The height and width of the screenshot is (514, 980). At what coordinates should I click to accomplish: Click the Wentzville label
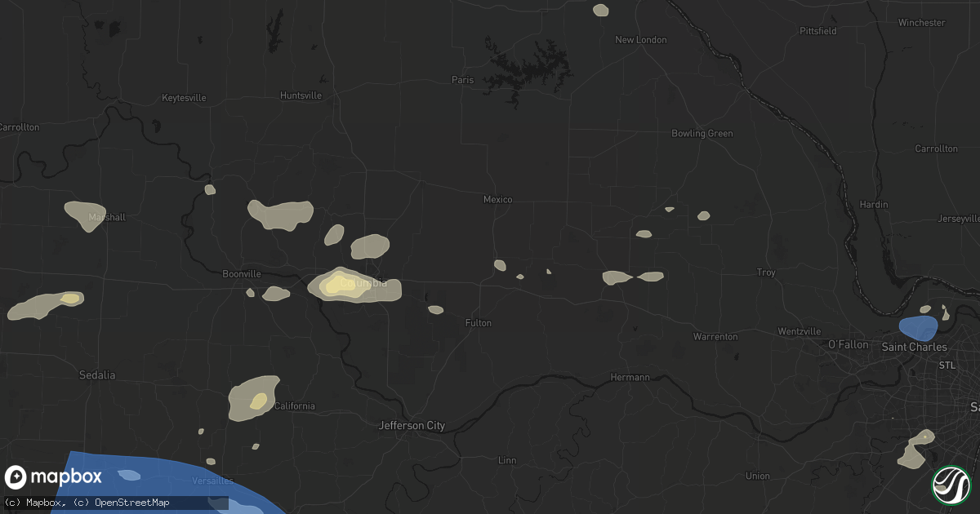pos(800,331)
